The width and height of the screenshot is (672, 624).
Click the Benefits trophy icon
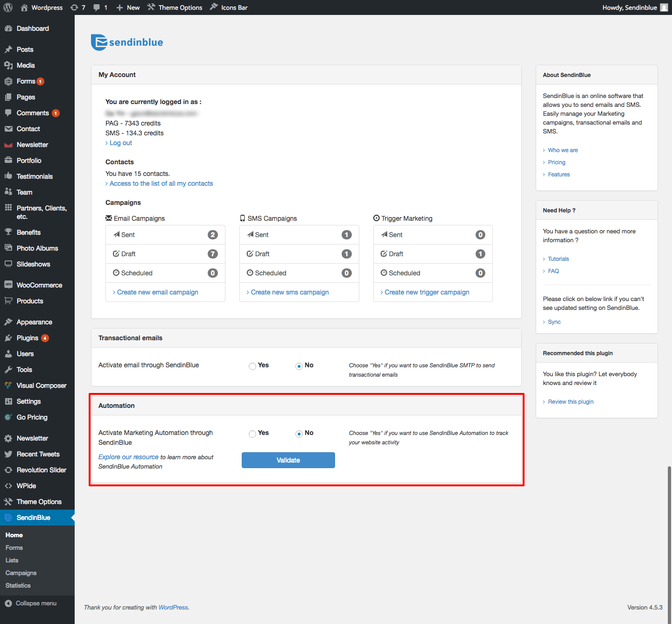pyautogui.click(x=8, y=232)
